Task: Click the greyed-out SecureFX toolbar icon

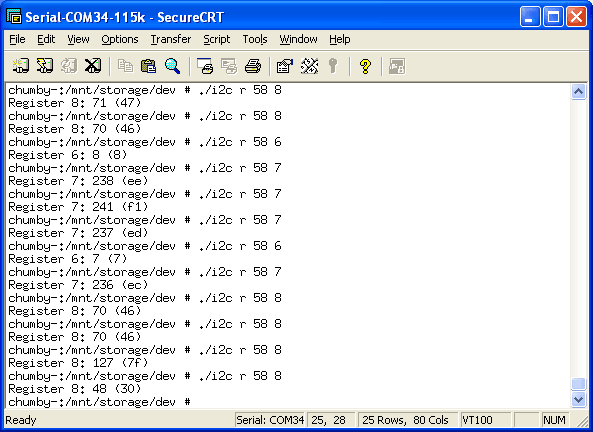Action: coord(397,66)
